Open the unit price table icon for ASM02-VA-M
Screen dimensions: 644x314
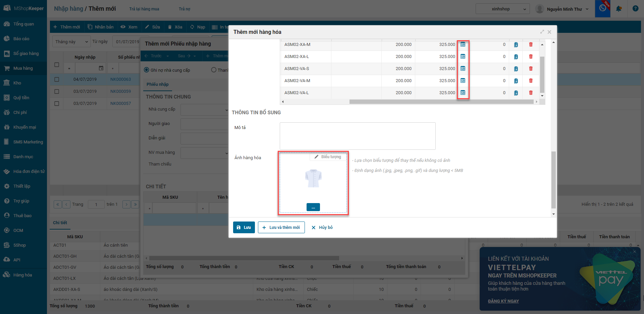(x=463, y=81)
